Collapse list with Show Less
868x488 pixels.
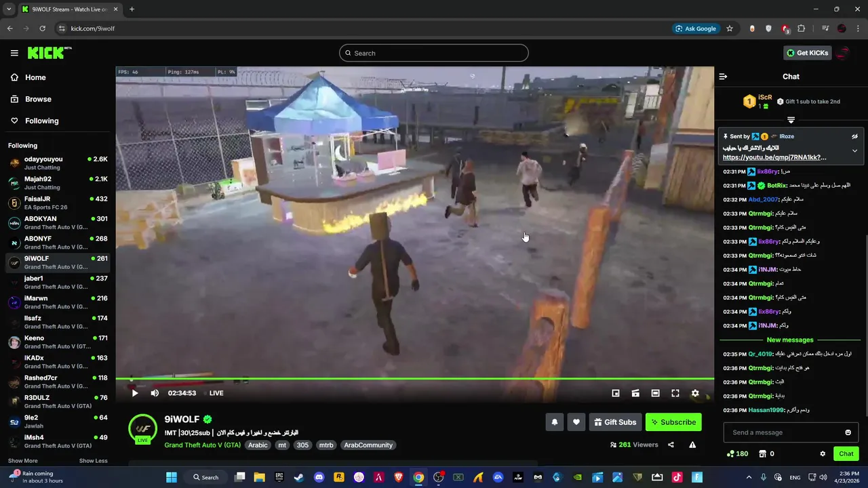pyautogui.click(x=93, y=461)
